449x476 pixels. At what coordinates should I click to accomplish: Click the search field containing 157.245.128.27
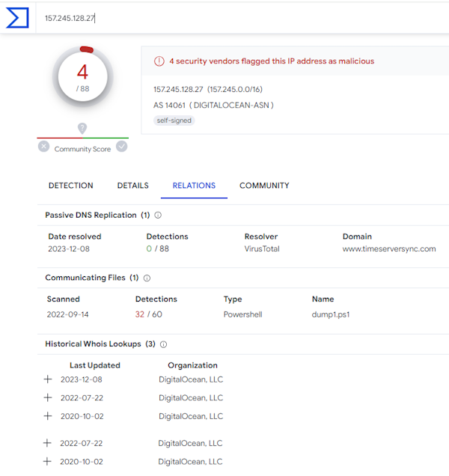(x=242, y=18)
